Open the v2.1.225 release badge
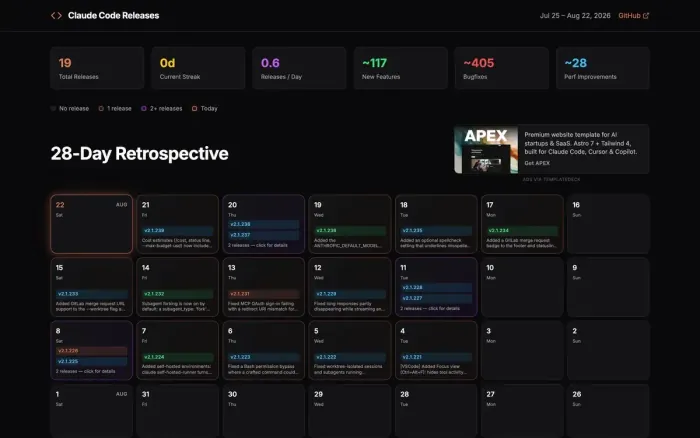Viewport: 700px width, 438px height. click(x=92, y=361)
